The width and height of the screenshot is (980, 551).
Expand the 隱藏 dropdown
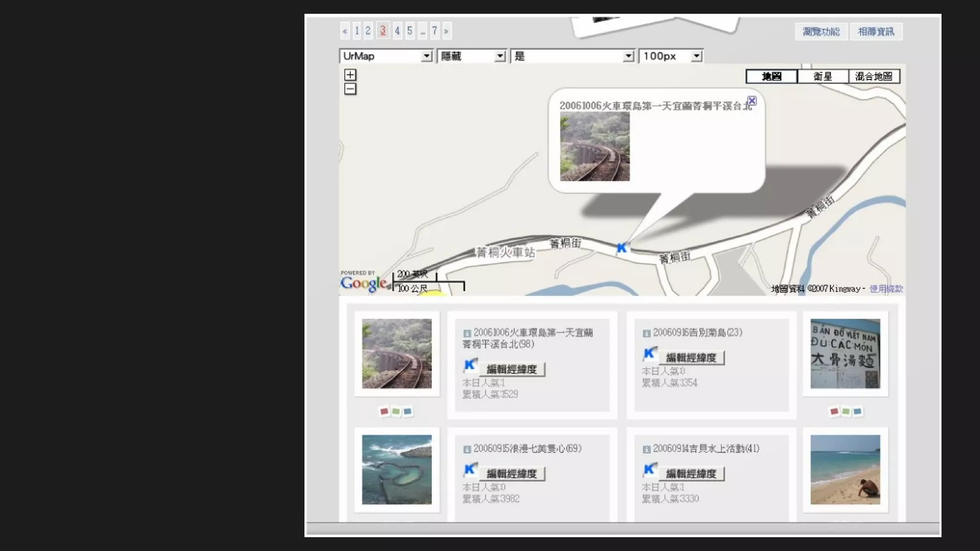pyautogui.click(x=500, y=56)
